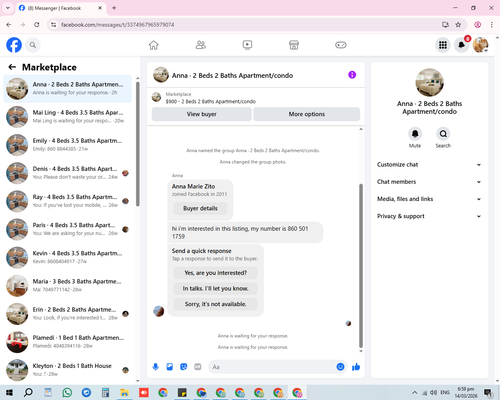Image resolution: width=500 pixels, height=400 pixels.
Task: Click the $900 listing title under Marketplace
Action: pyautogui.click(x=211, y=101)
